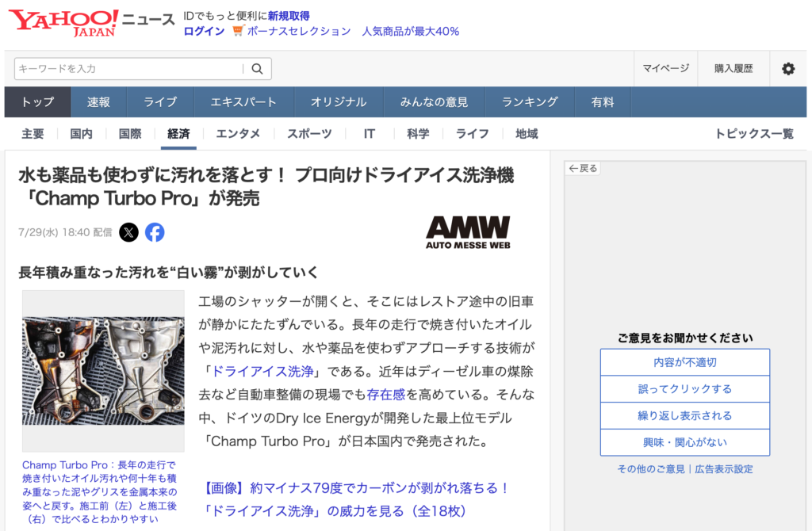Switch to the 速報 tab

[x=98, y=102]
